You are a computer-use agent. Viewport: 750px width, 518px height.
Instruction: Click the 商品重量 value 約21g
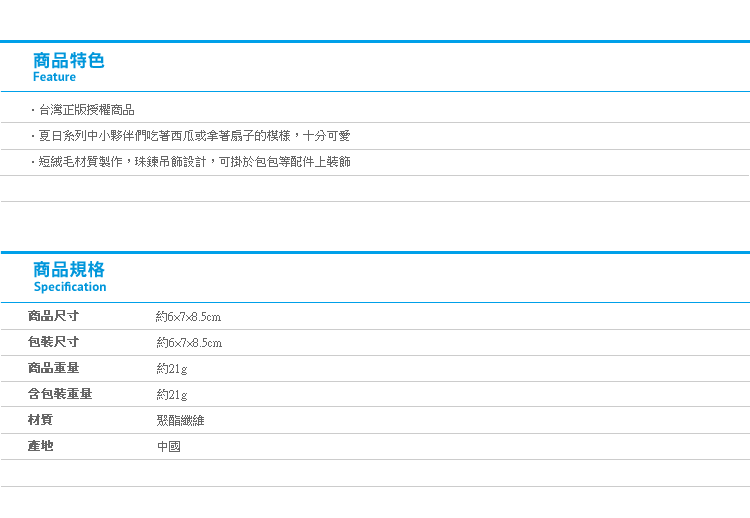pyautogui.click(x=172, y=369)
